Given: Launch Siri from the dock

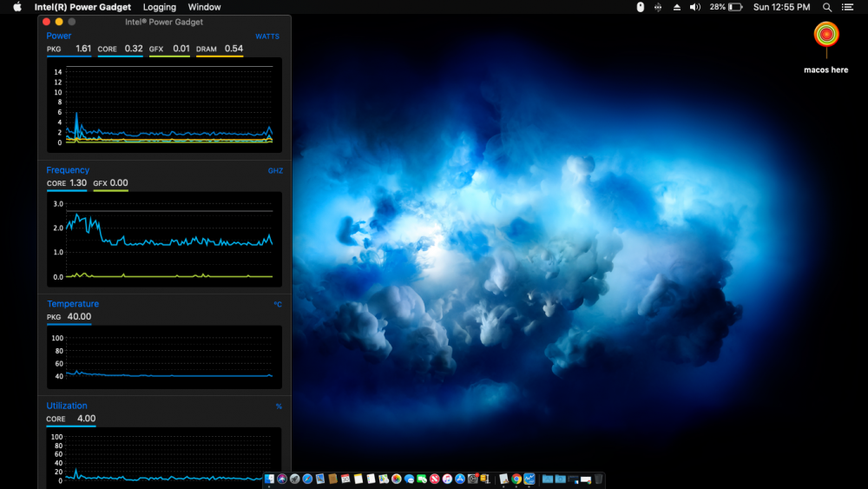Looking at the screenshot, I should tap(282, 479).
